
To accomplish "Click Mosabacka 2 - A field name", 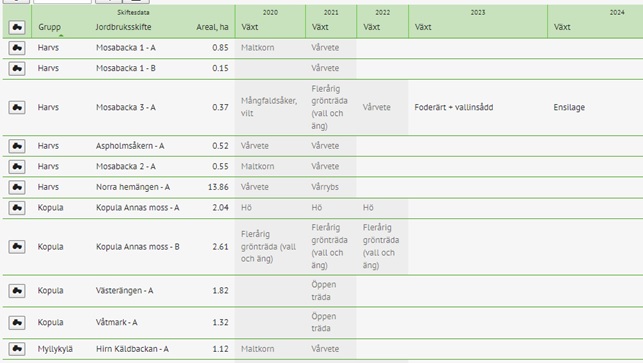I will tap(126, 167).
